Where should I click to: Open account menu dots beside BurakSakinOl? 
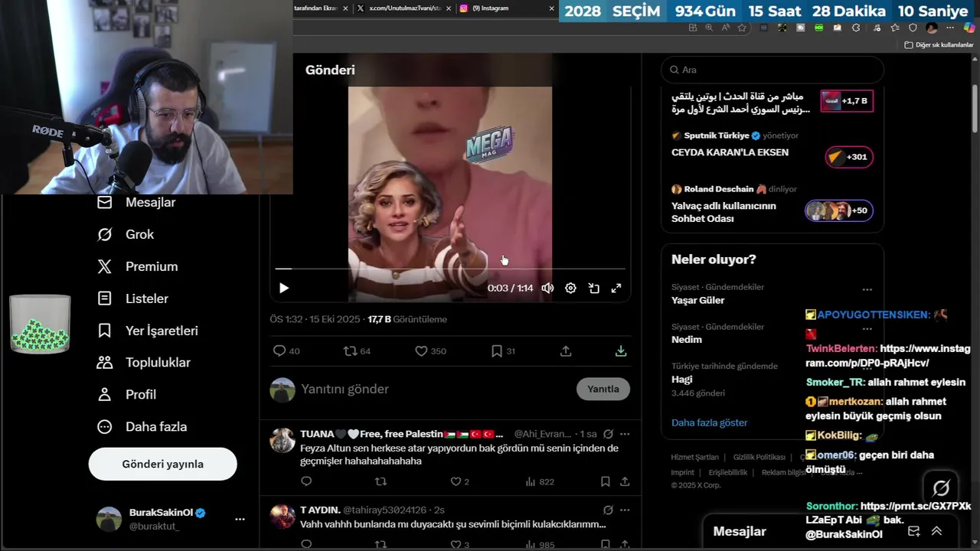[x=240, y=519]
